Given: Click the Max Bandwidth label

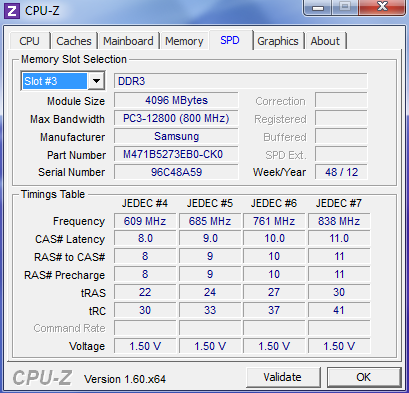Looking at the screenshot, I should click(x=67, y=119).
